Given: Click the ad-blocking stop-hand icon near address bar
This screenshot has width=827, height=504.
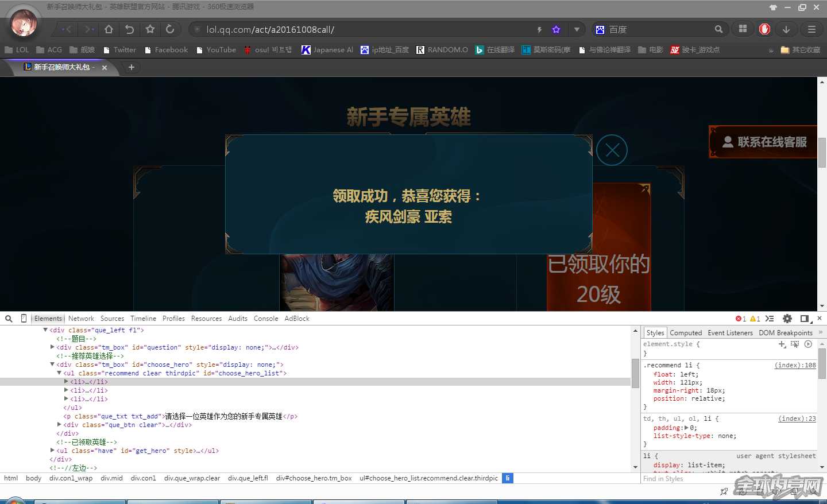Looking at the screenshot, I should pyautogui.click(x=764, y=29).
